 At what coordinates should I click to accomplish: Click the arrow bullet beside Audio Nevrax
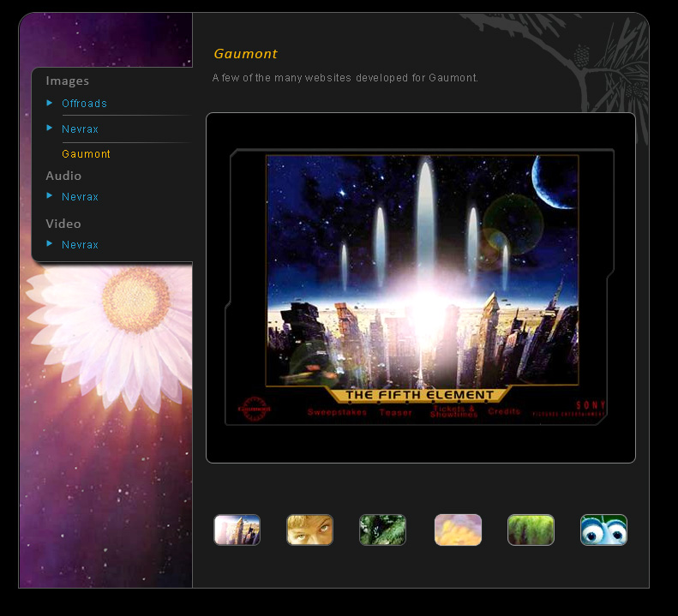50,196
